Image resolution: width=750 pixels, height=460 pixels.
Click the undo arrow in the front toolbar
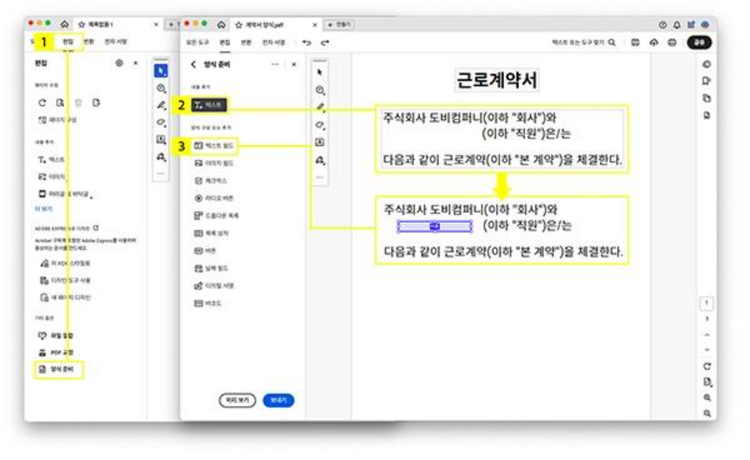pyautogui.click(x=307, y=43)
